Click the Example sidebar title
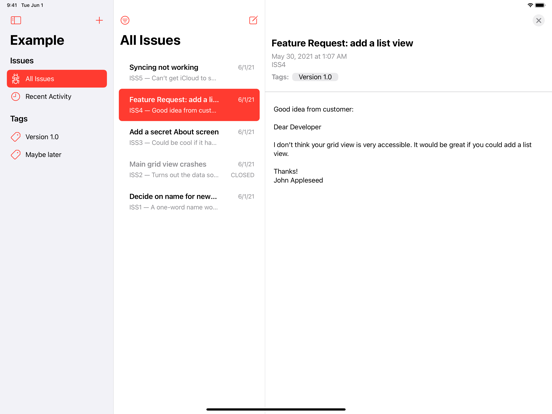The height and width of the screenshot is (414, 552). (37, 40)
